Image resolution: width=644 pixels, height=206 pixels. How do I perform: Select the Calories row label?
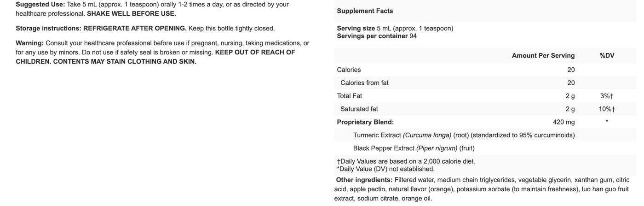coord(349,70)
